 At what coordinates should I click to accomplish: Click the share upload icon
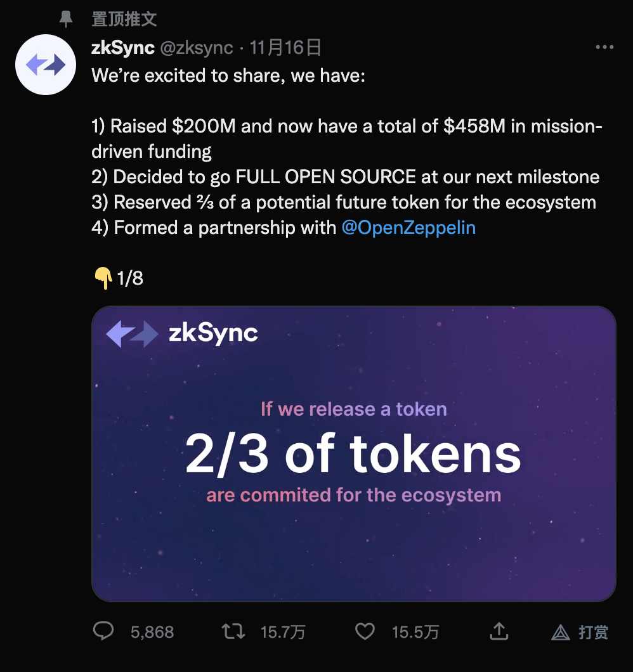499,631
